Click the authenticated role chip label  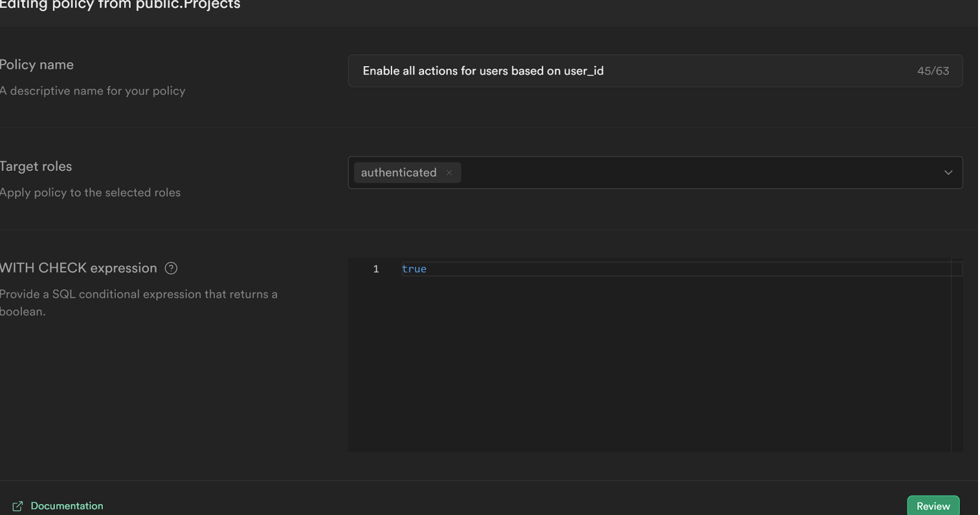click(x=399, y=173)
